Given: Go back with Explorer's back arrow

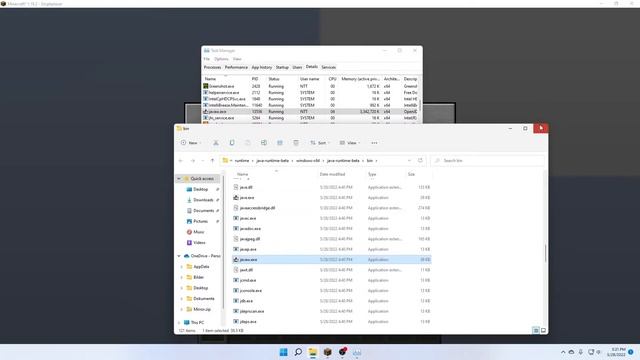Looking at the screenshot, I should tap(181, 161).
